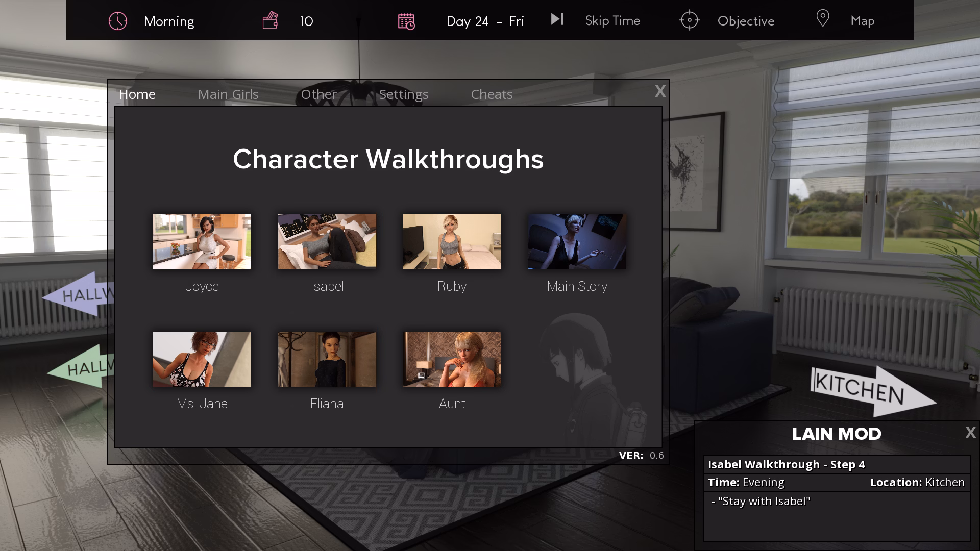Close the Lain Mod panel
The image size is (980, 551).
coord(970,433)
